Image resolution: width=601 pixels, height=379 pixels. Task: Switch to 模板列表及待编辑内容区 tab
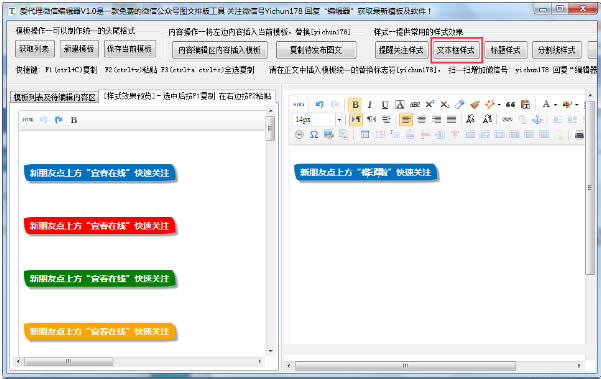click(54, 97)
